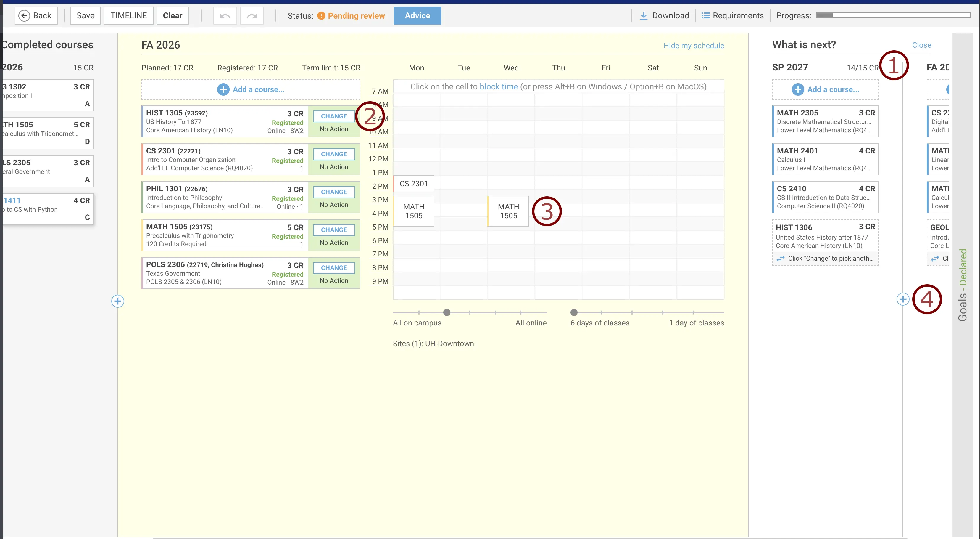Click the swap arrows icon under HIST 1306
980x539 pixels.
click(781, 259)
